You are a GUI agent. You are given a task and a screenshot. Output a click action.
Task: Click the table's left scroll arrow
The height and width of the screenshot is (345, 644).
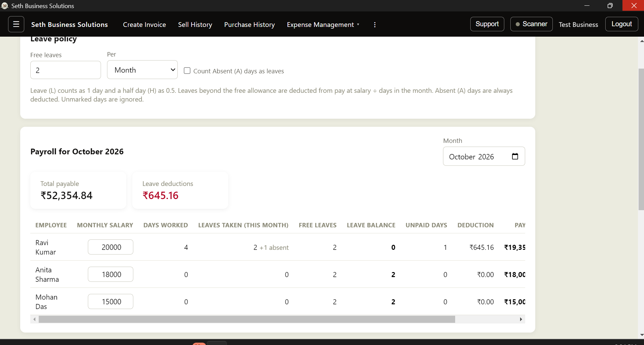pos(34,319)
